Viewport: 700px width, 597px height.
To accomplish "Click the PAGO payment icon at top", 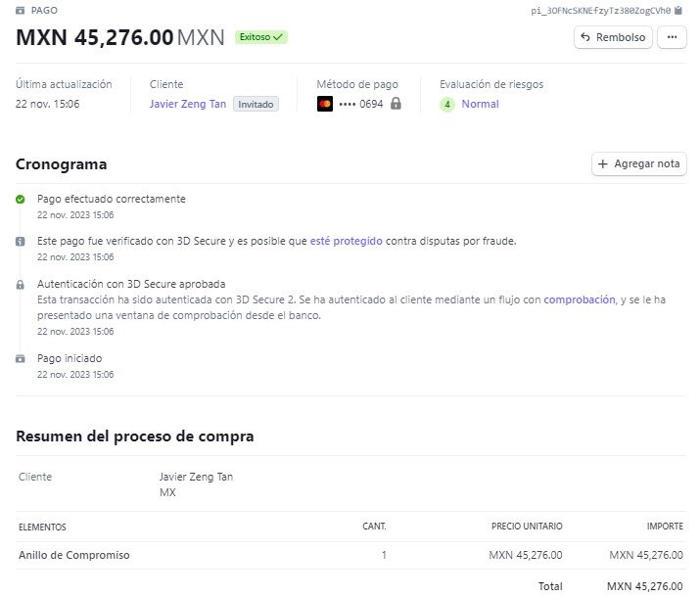I will pos(21,10).
